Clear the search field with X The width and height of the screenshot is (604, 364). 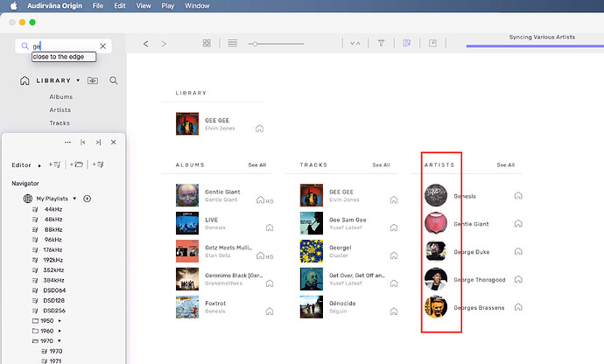102,46
